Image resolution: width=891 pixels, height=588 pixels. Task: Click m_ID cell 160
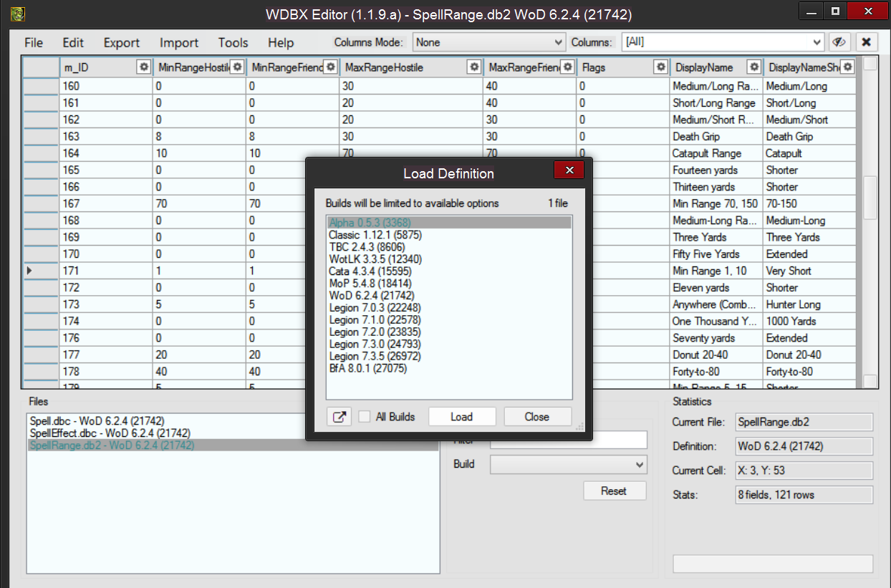coord(106,86)
